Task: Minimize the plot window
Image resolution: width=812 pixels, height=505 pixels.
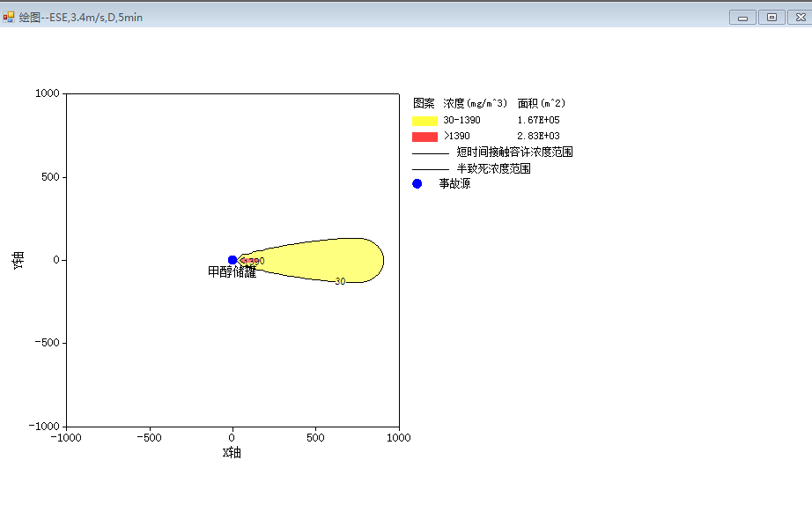Action: point(742,18)
